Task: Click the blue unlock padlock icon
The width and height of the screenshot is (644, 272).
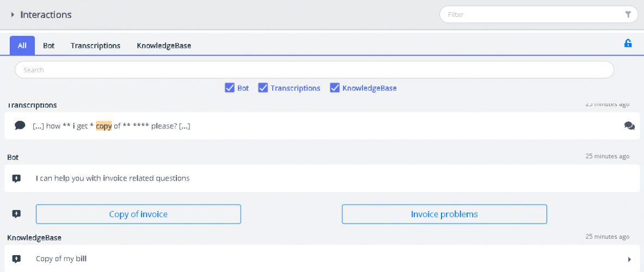Action: click(628, 44)
